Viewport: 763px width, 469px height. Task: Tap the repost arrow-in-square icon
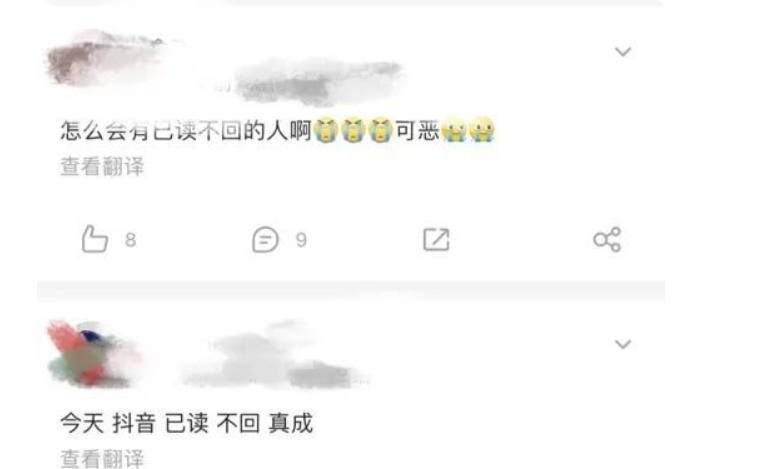click(x=436, y=239)
